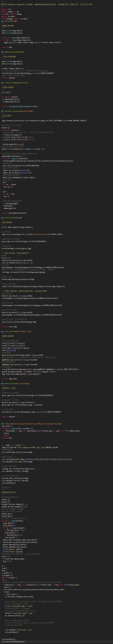Click the 'def find_end(start,arg,black...' definition
The image size is (113, 644).
[31, 424]
